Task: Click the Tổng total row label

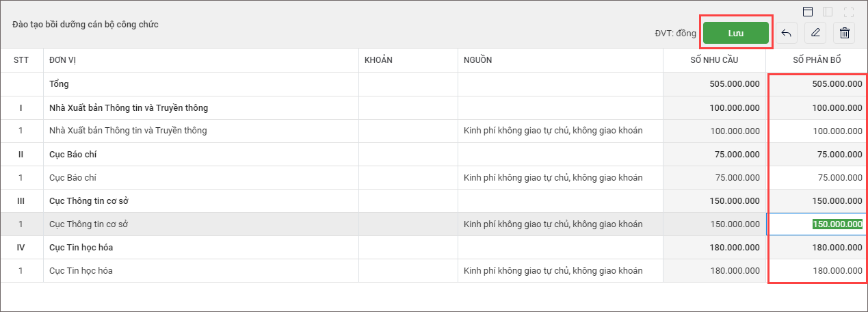Action: point(59,84)
